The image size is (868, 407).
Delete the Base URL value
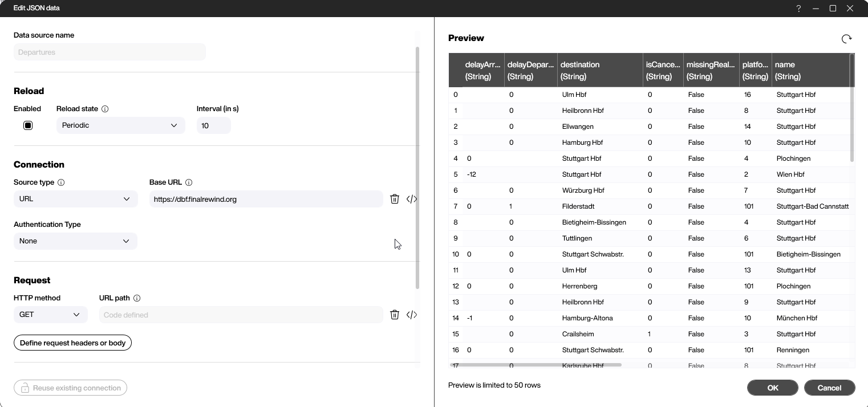click(x=394, y=199)
